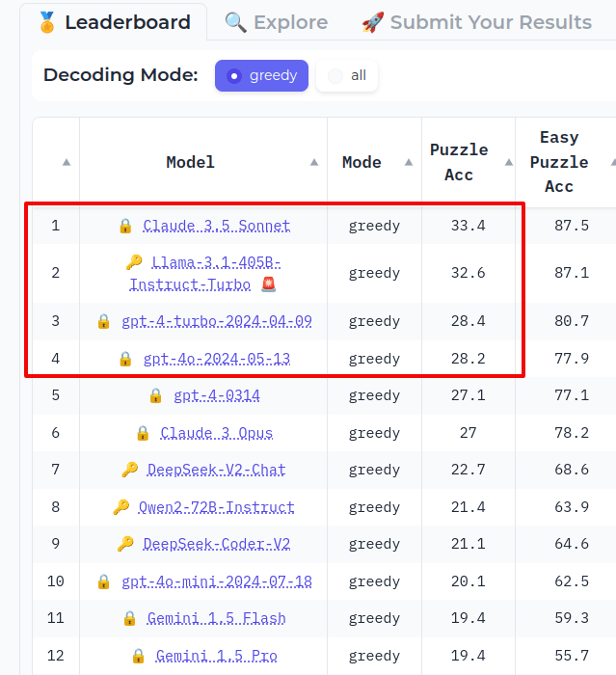Viewport: 616px width, 675px height.
Task: Sort by Puzzle Acc column arrow
Action: coord(509,162)
